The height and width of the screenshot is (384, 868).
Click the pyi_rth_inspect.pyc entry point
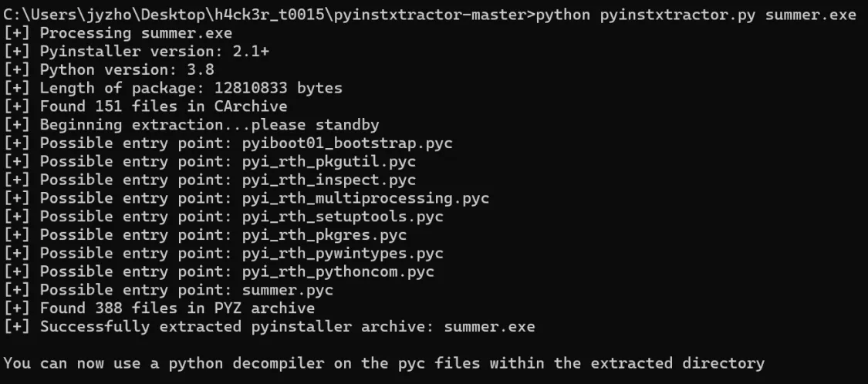(329, 179)
